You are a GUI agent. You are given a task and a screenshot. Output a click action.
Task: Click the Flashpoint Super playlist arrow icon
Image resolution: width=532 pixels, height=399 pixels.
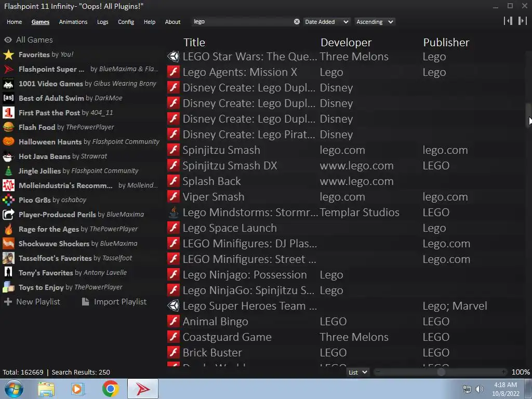pyautogui.click(x=8, y=69)
